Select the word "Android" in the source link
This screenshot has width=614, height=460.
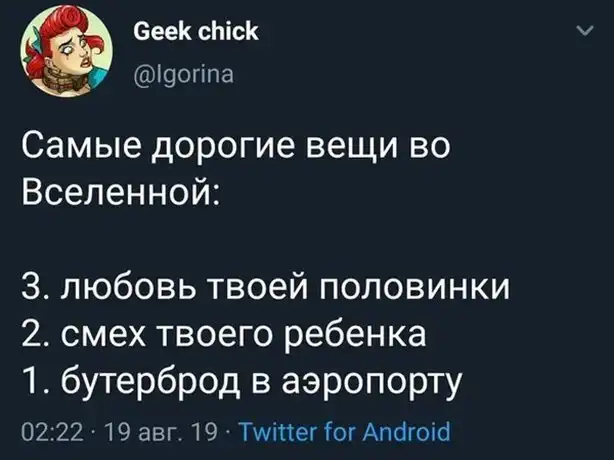coord(406,431)
